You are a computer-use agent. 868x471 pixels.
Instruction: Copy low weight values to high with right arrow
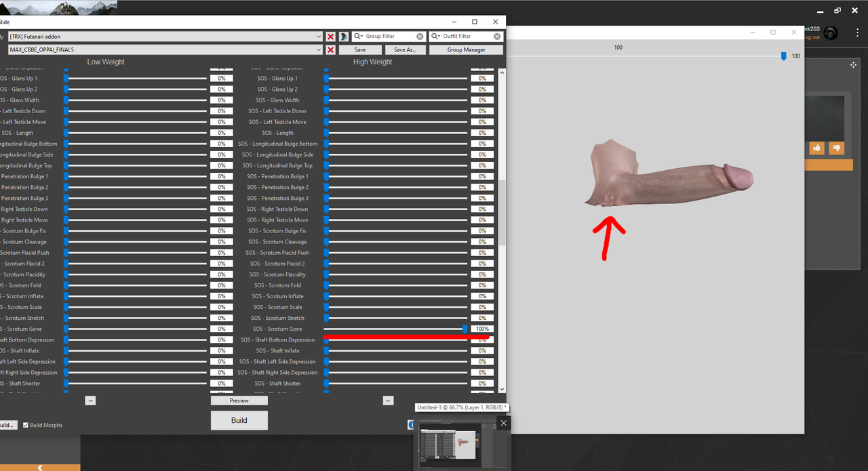coord(90,401)
